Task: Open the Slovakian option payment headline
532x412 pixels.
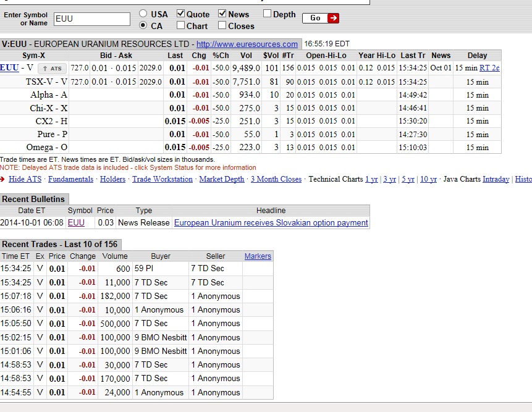Action: click(x=271, y=222)
